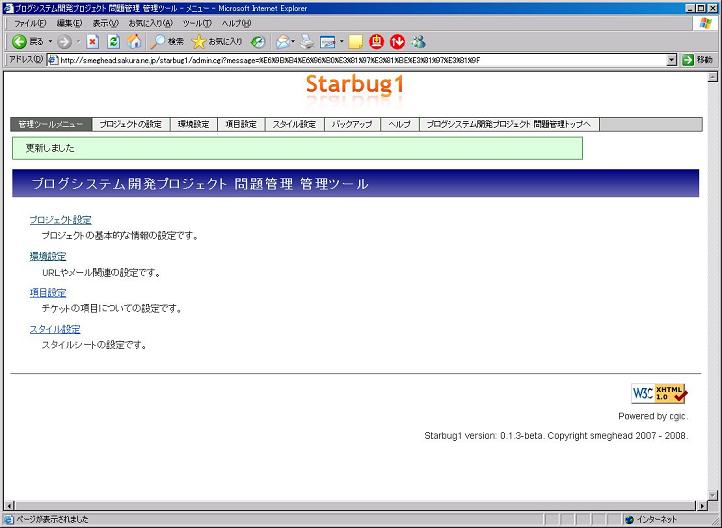Expand the address bar URL dropdown

pos(672,60)
